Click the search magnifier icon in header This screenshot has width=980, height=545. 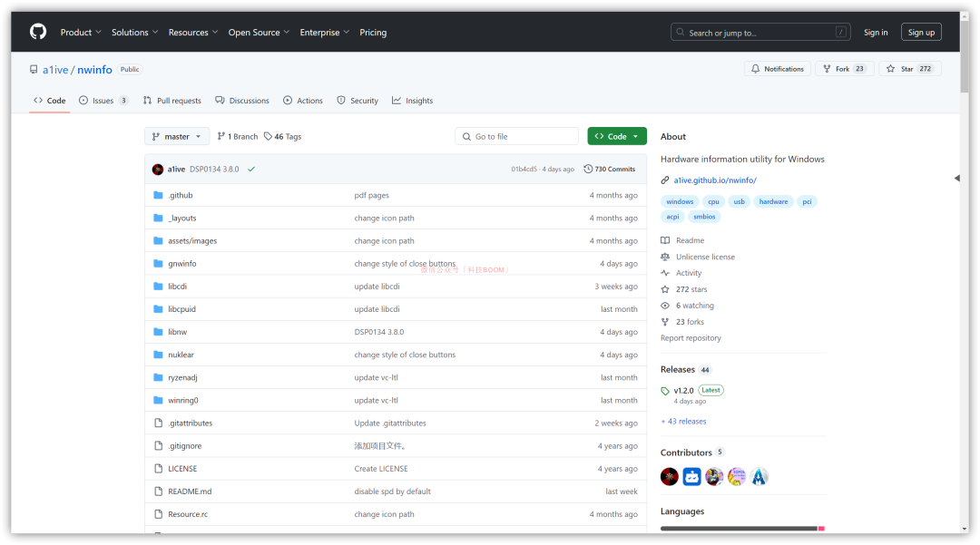pos(680,33)
